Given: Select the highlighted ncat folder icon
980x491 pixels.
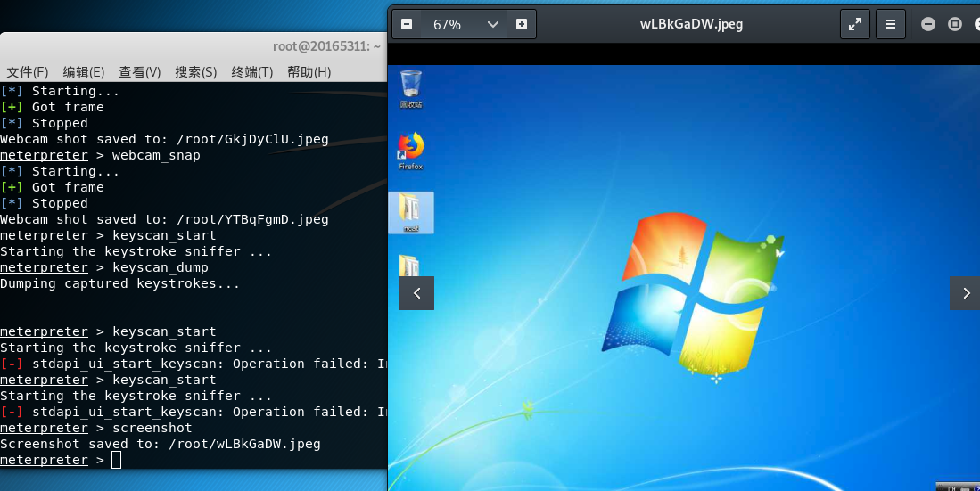Looking at the screenshot, I should 410,213.
